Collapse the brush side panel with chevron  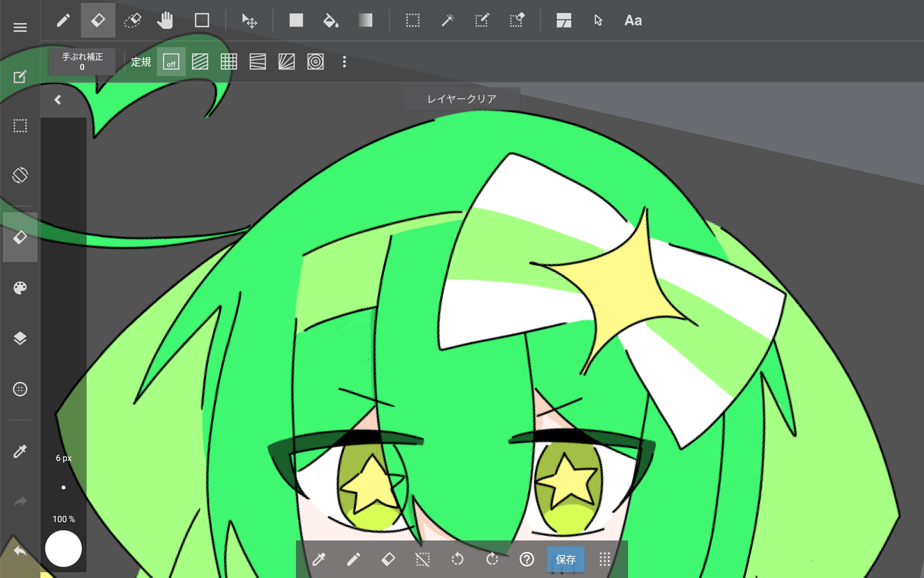[x=58, y=100]
